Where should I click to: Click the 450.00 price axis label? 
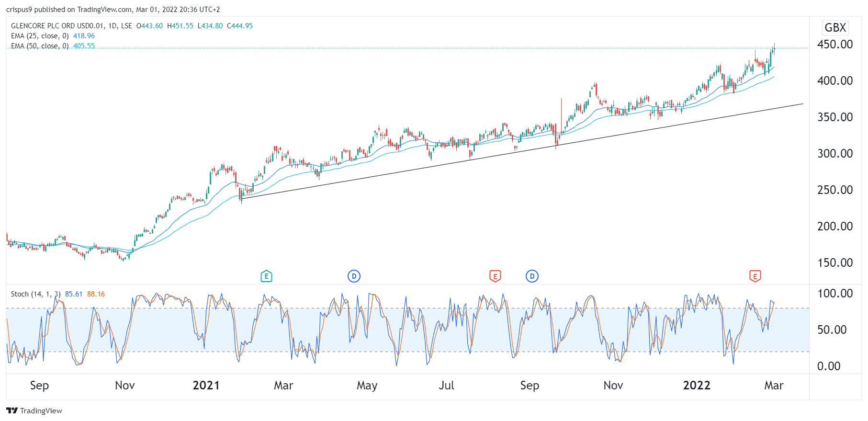coord(835,44)
